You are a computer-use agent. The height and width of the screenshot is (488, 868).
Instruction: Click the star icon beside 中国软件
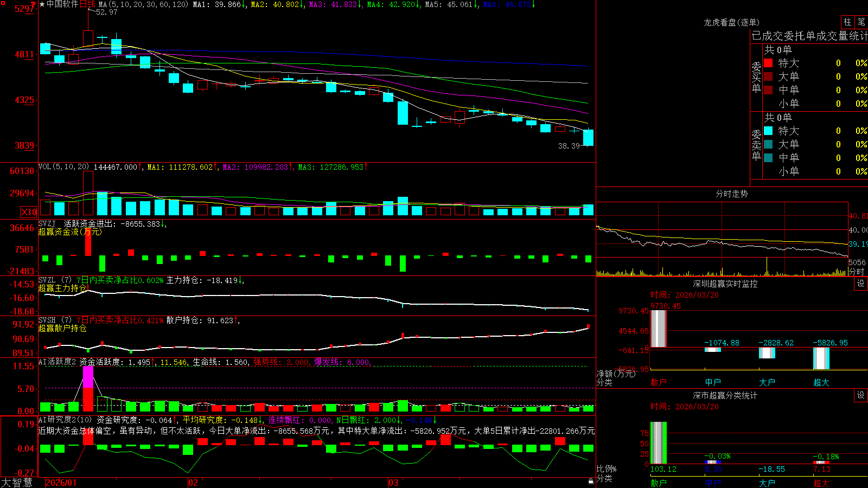pos(42,4)
